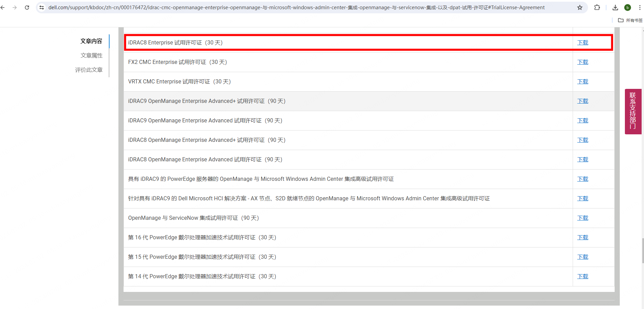Go back to the previous page

point(3,7)
